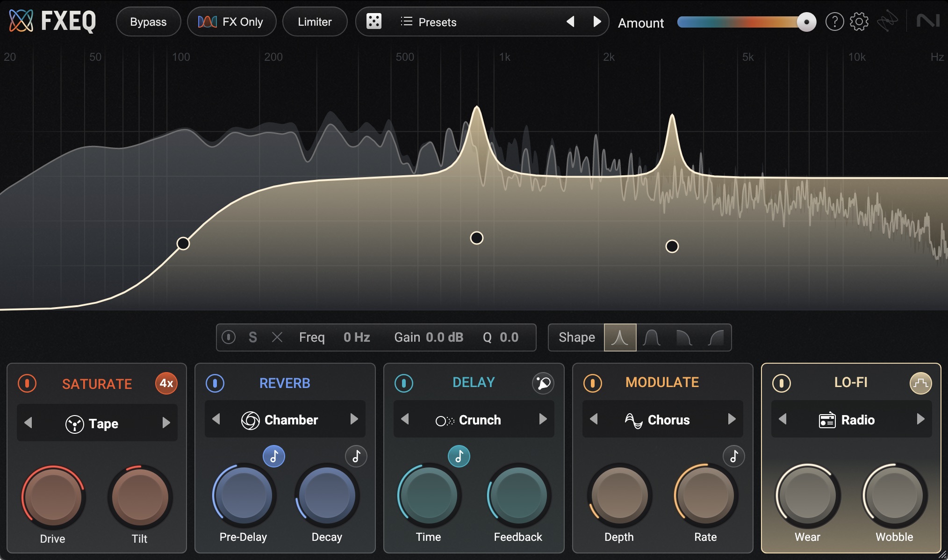Click the Chorus wave icon
The image size is (948, 560).
pos(633,420)
